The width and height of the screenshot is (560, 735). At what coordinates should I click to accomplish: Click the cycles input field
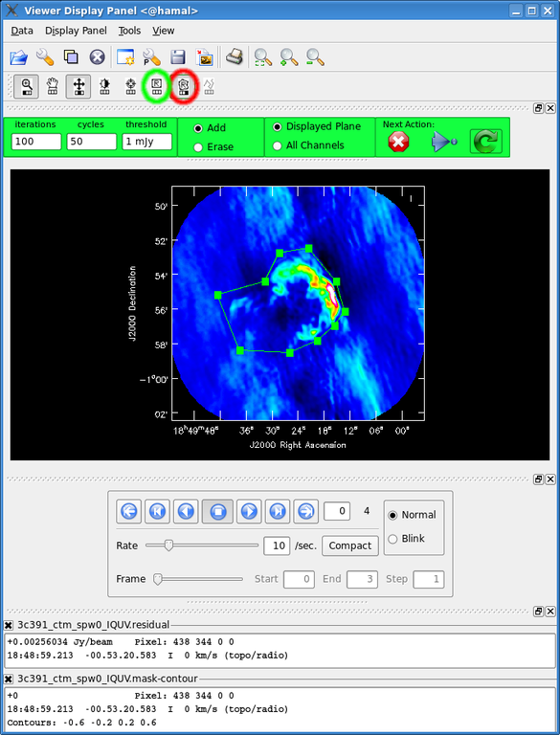click(x=92, y=142)
